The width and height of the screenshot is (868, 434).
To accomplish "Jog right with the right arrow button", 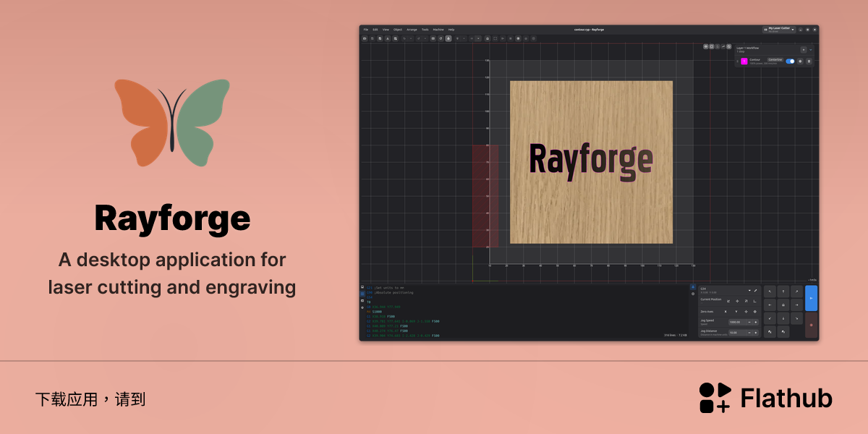I will 796,305.
